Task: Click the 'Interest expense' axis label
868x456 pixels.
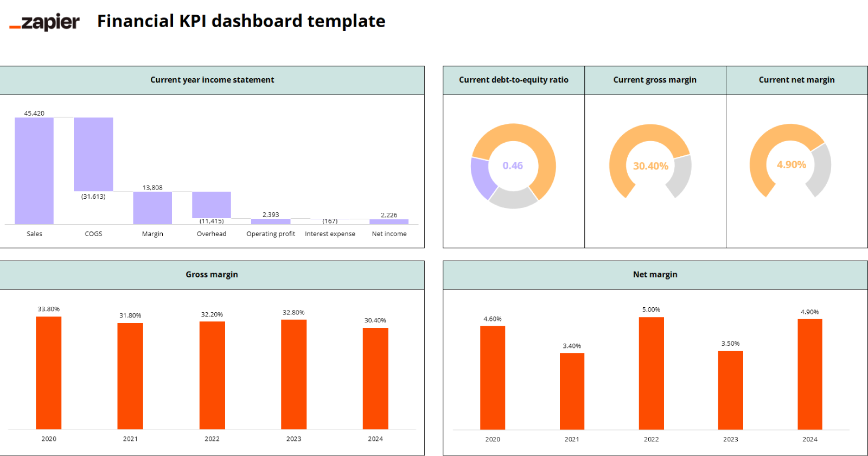Action: (x=330, y=234)
